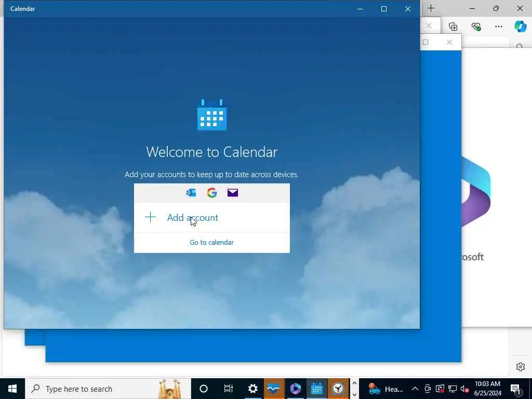
Task: Close the small window behind Calendar
Action: click(449, 42)
